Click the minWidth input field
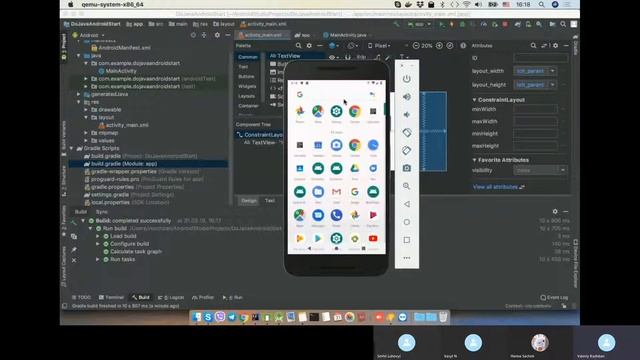 [x=536, y=109]
